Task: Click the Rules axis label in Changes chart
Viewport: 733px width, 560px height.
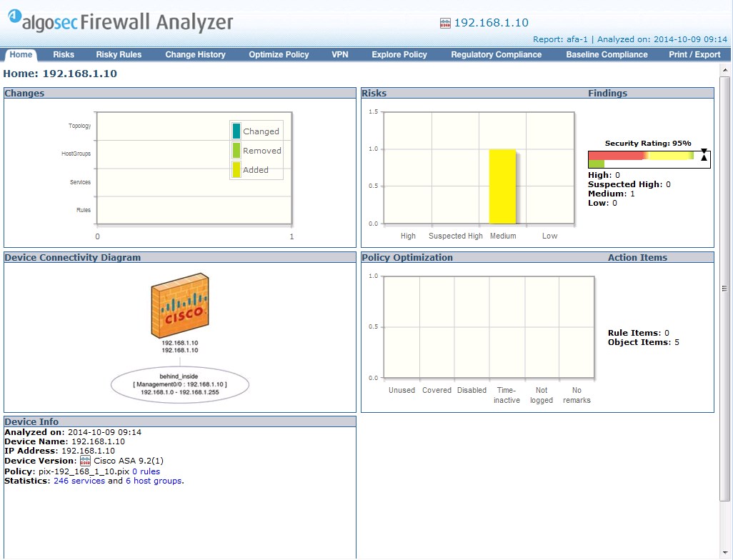Action: (x=84, y=210)
